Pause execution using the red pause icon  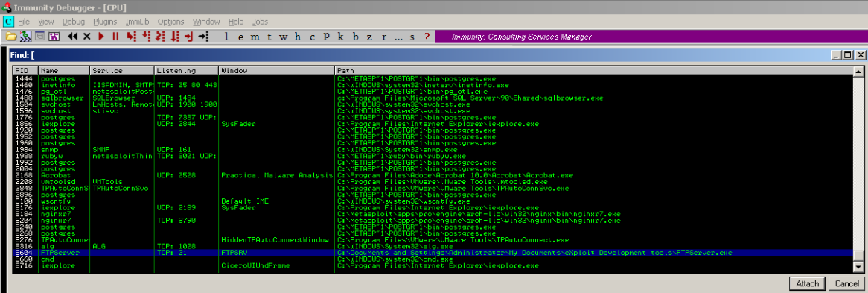pyautogui.click(x=115, y=37)
